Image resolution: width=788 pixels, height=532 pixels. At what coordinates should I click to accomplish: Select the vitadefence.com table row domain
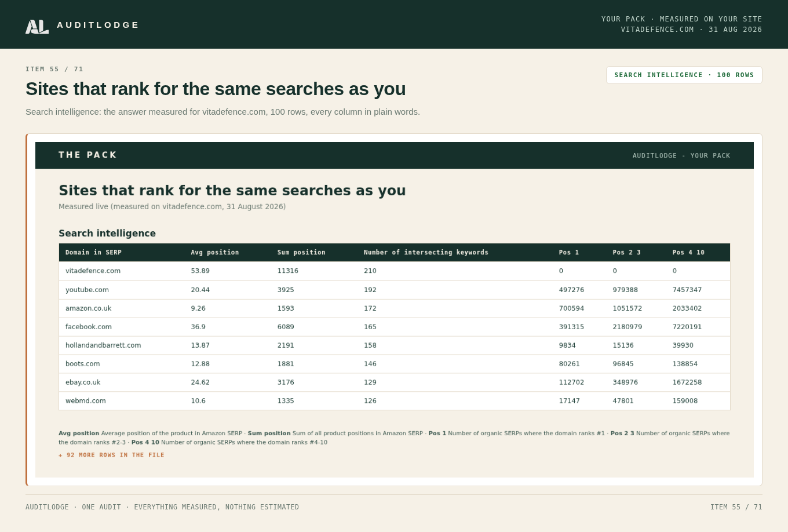pyautogui.click(x=93, y=271)
